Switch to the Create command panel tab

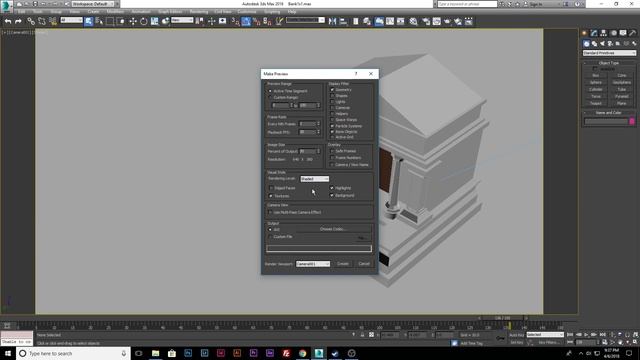(x=585, y=33)
